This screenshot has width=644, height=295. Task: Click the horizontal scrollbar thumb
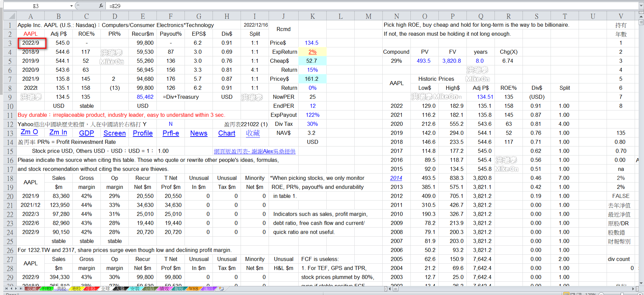click(x=395, y=289)
